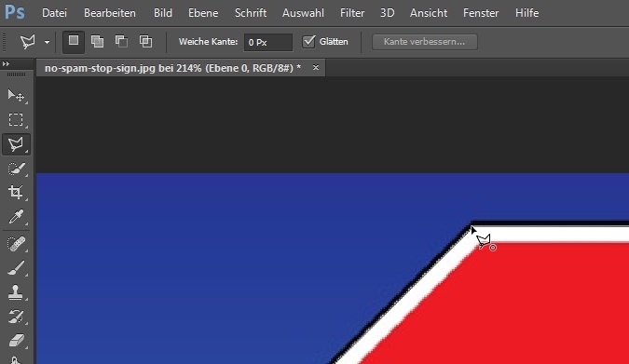629x364 pixels.
Task: Select the Brush tool
Action: (16, 268)
